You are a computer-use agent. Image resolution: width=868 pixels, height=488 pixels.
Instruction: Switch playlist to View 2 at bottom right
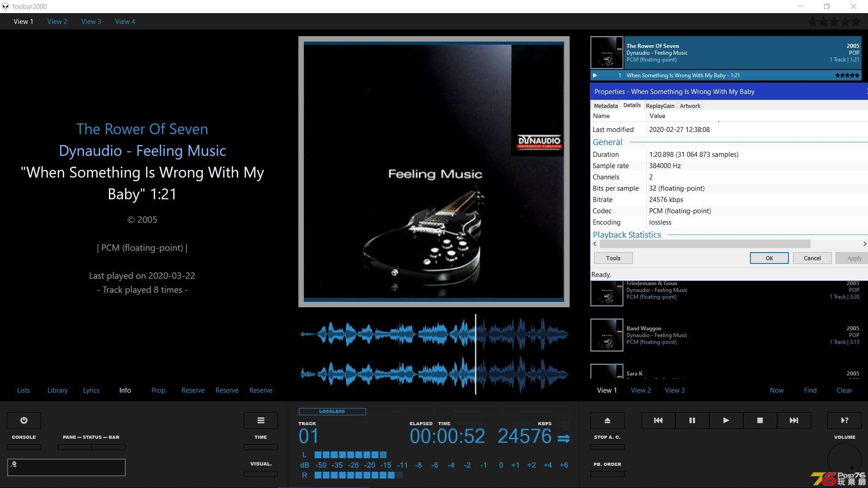pyautogui.click(x=641, y=390)
